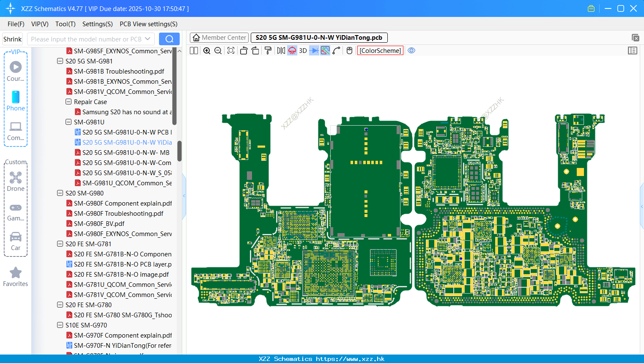Mirror flip the PCB board
Image resolution: width=644 pixels, height=363 pixels.
[281, 51]
